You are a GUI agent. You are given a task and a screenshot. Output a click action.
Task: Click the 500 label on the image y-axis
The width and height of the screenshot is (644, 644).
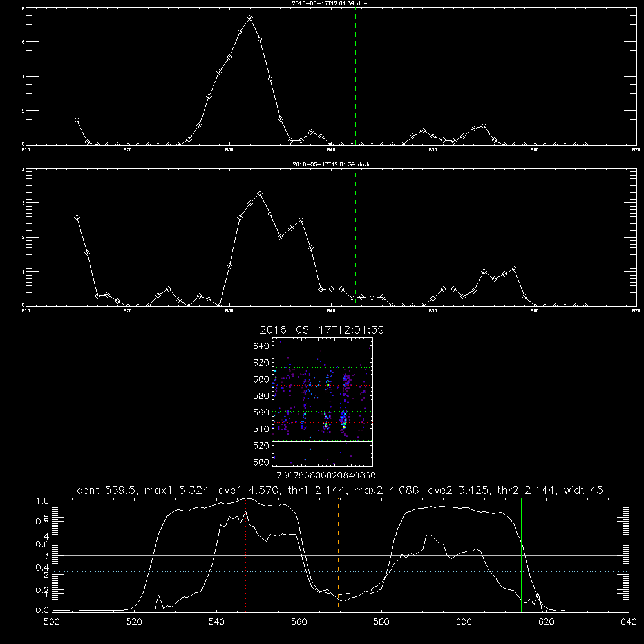tap(261, 462)
